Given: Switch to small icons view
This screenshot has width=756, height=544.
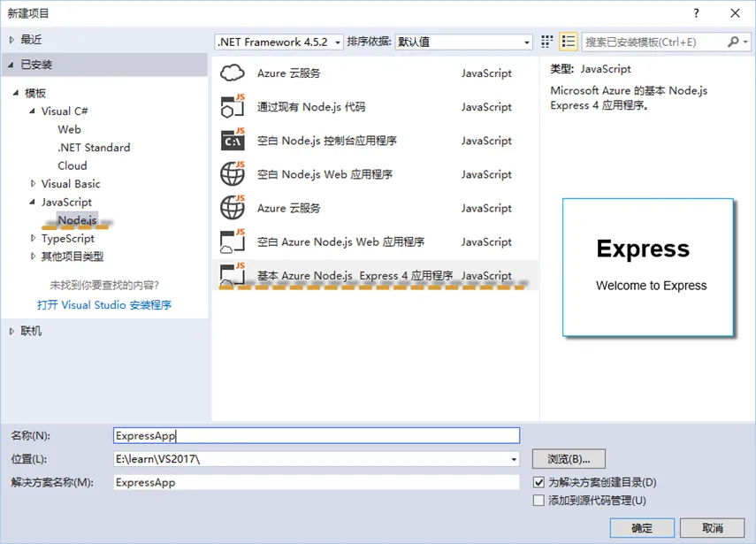Looking at the screenshot, I should (x=546, y=42).
